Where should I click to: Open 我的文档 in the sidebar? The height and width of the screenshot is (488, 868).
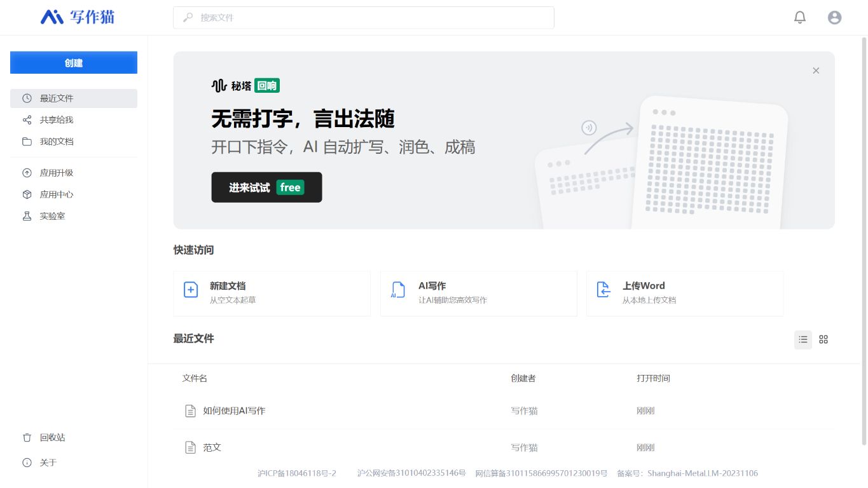[x=74, y=142]
